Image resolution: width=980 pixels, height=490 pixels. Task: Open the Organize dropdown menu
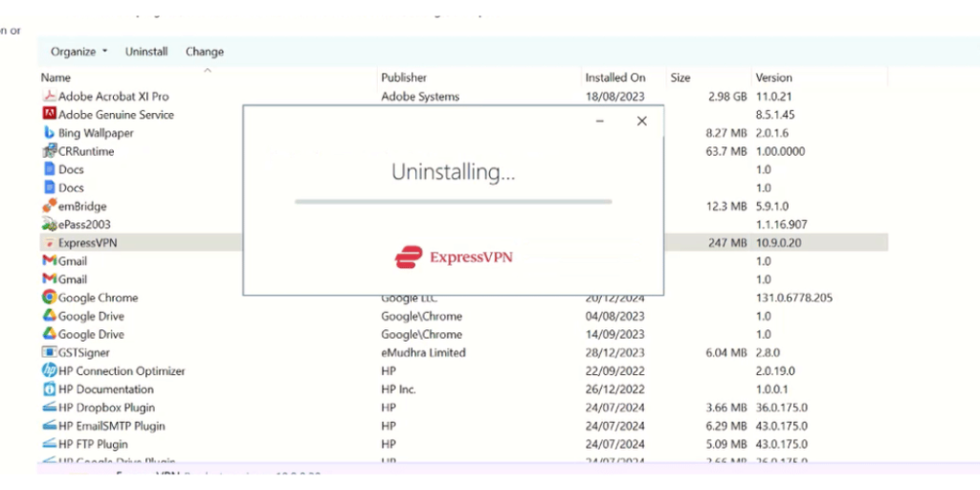click(x=78, y=52)
